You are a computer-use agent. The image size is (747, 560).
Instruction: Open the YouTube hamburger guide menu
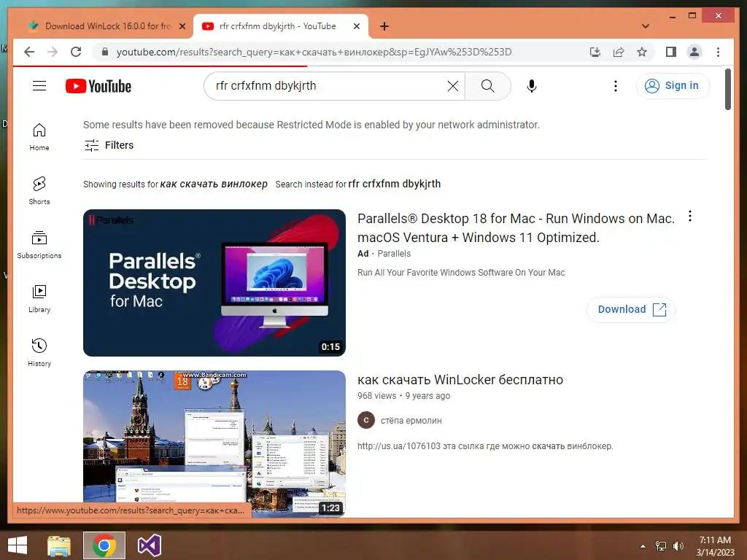pyautogui.click(x=39, y=86)
